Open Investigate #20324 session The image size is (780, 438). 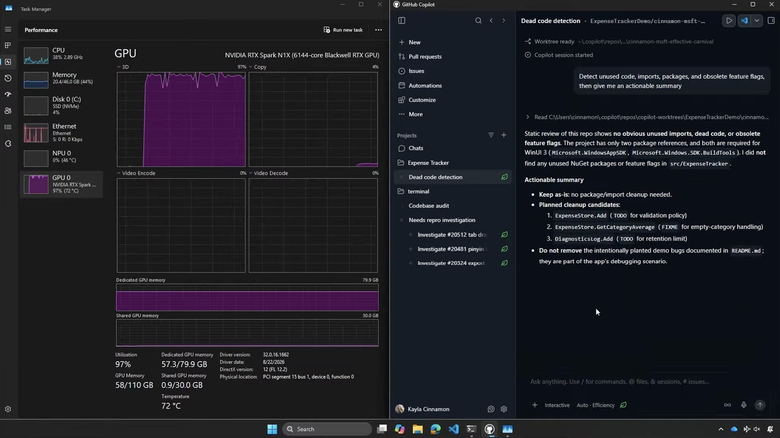453,263
